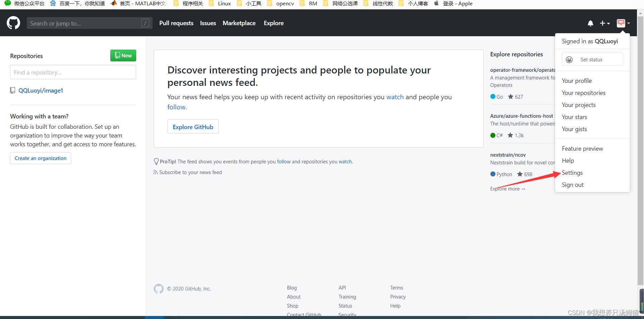Open the Linux bookmark folder
Screen dimensions: 644x319
(x=220, y=4)
